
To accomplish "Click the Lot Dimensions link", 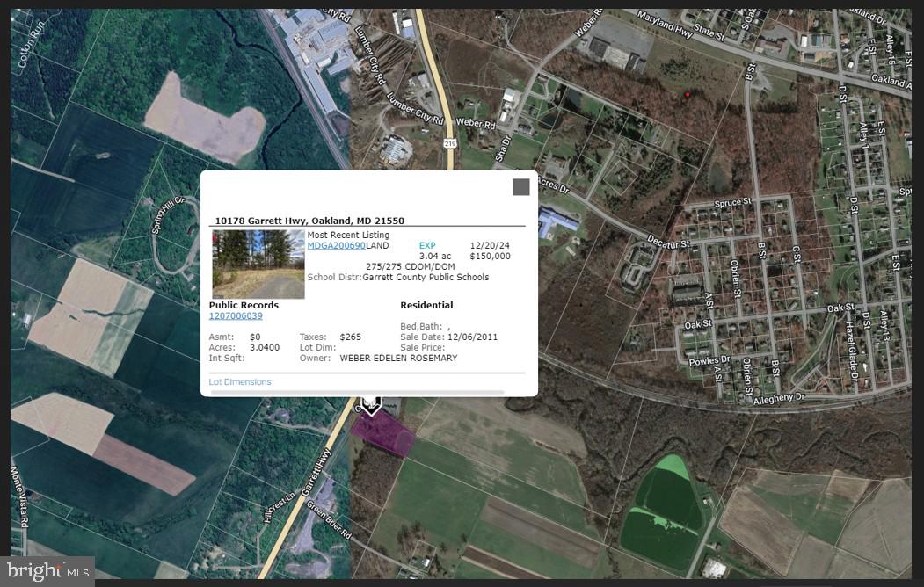I will (240, 381).
